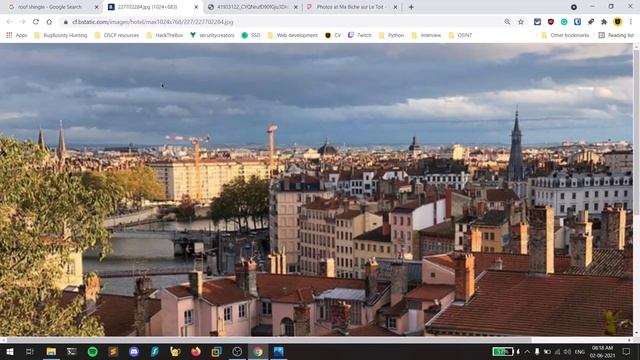
Task: Open BugBounty Hunting bookmark folder
Action: 60,36
